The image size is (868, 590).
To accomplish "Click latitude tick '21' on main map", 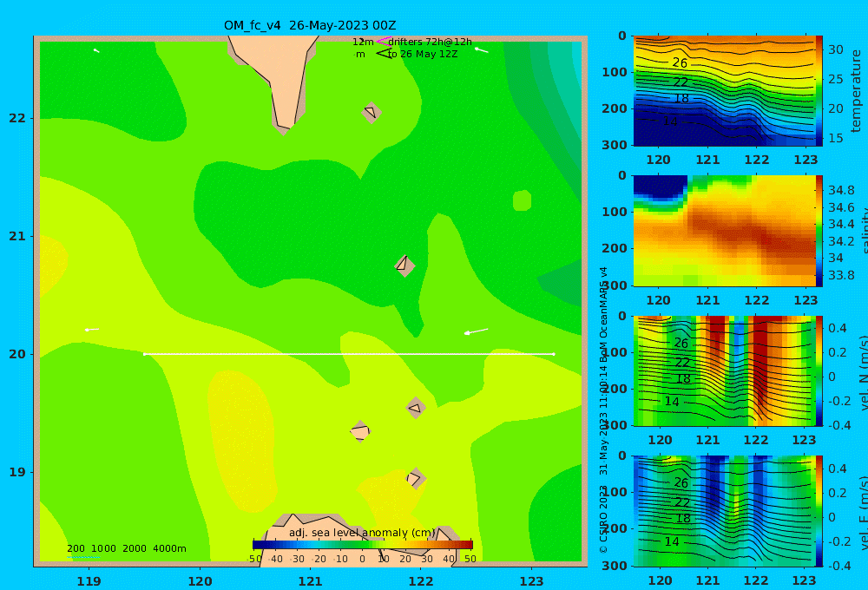I will pos(17,236).
